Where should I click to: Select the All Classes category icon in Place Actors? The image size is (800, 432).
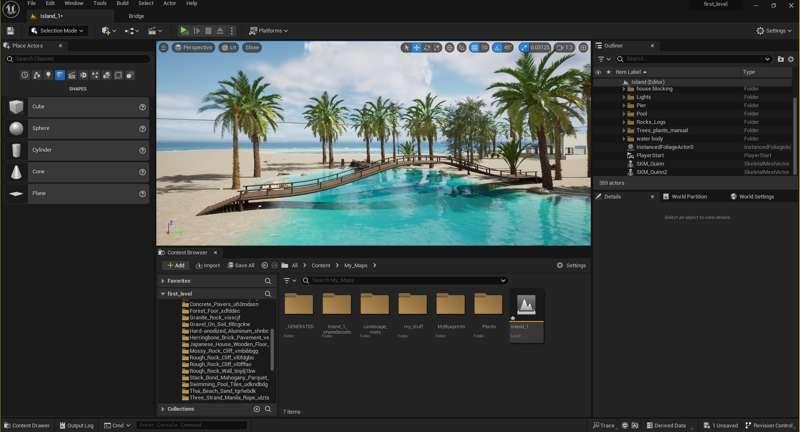[130, 75]
